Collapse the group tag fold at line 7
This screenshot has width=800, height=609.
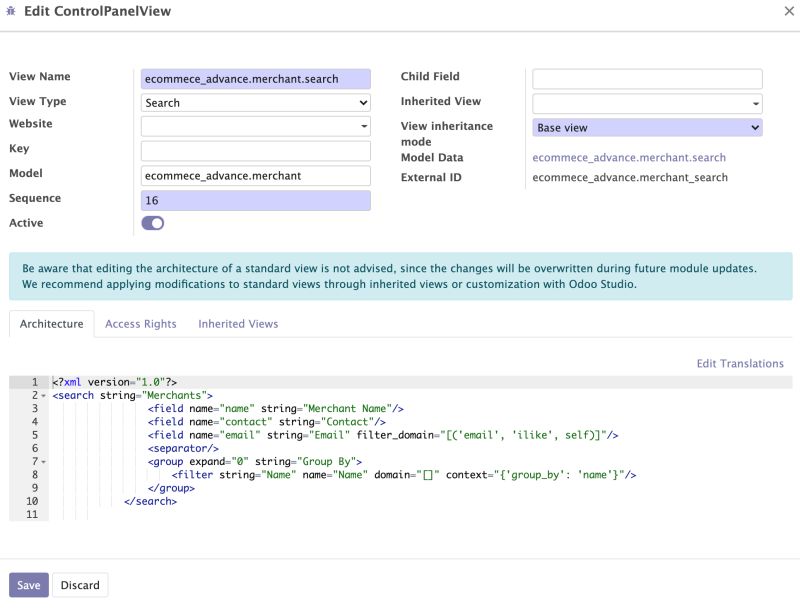[43, 462]
